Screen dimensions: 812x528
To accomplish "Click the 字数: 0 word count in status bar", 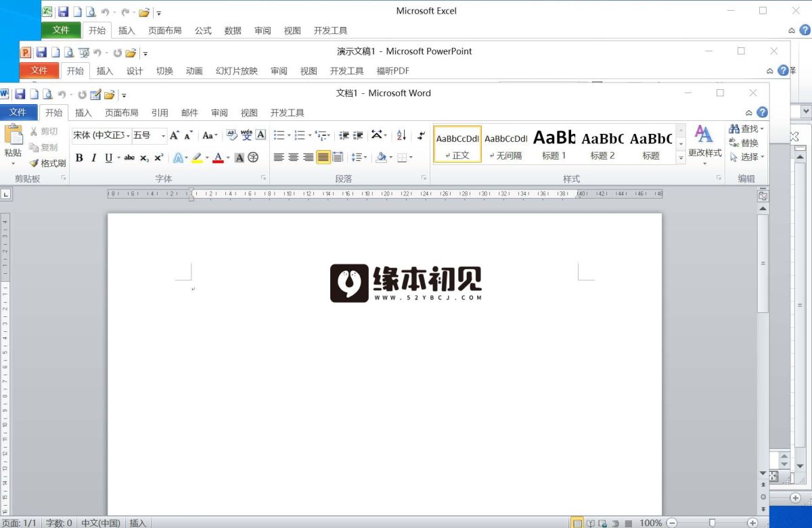I will coord(59,523).
